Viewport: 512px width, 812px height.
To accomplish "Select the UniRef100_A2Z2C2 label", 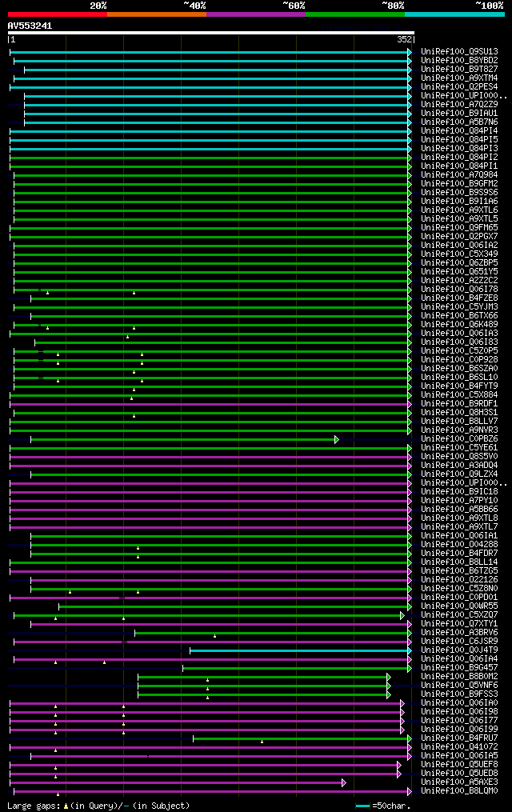I will [x=459, y=281].
